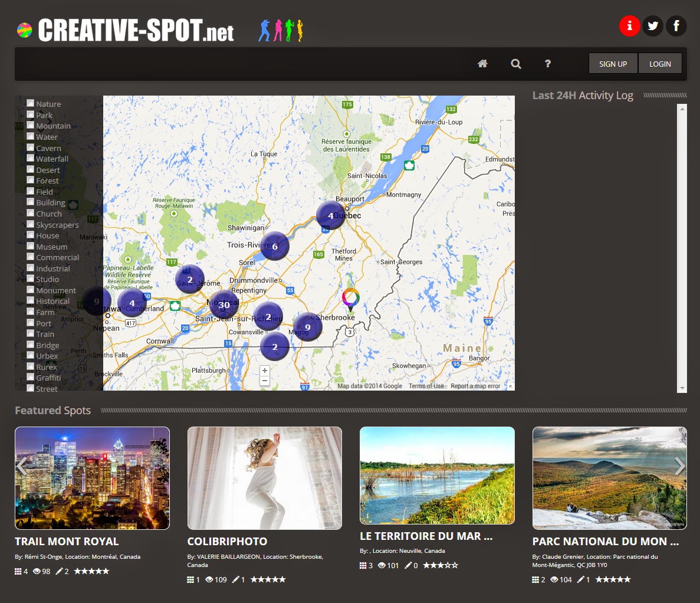The height and width of the screenshot is (603, 700).
Task: Open the jumping child photo thumbnail
Action: [x=265, y=478]
